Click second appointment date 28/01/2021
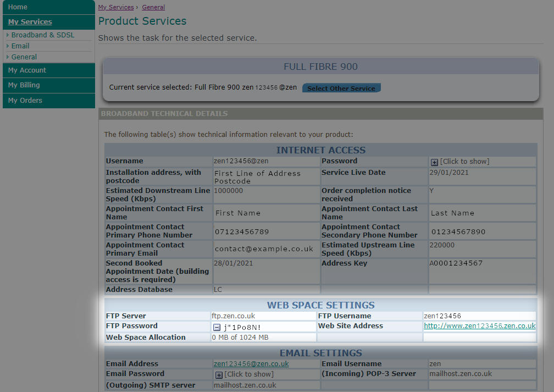 233,263
